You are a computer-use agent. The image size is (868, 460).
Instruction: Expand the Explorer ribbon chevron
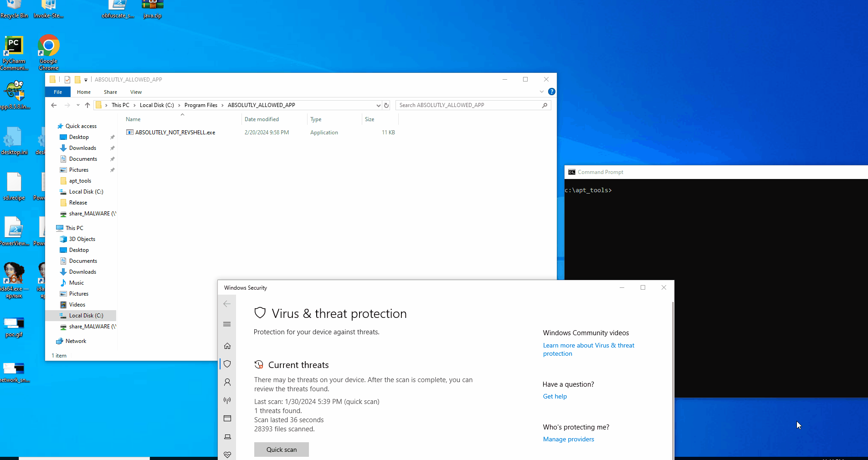[542, 92]
